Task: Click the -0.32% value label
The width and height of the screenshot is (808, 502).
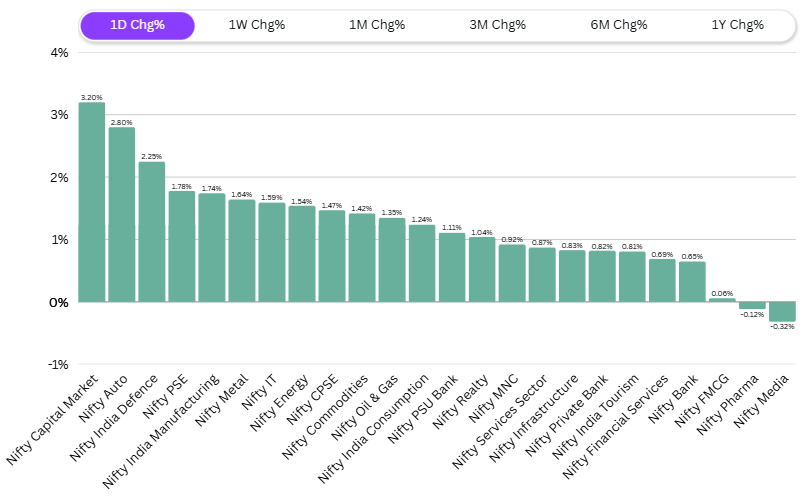Action: point(782,327)
